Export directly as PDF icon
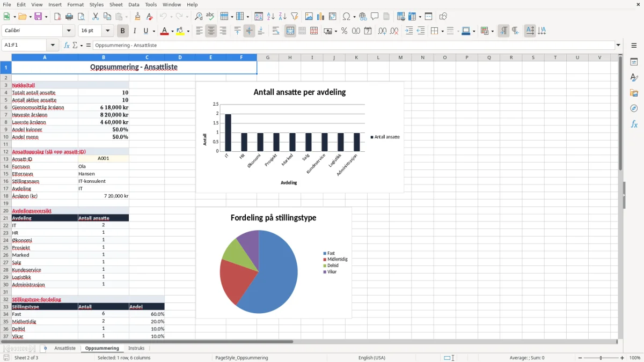Viewport: 644px width, 362px height. tap(57, 17)
